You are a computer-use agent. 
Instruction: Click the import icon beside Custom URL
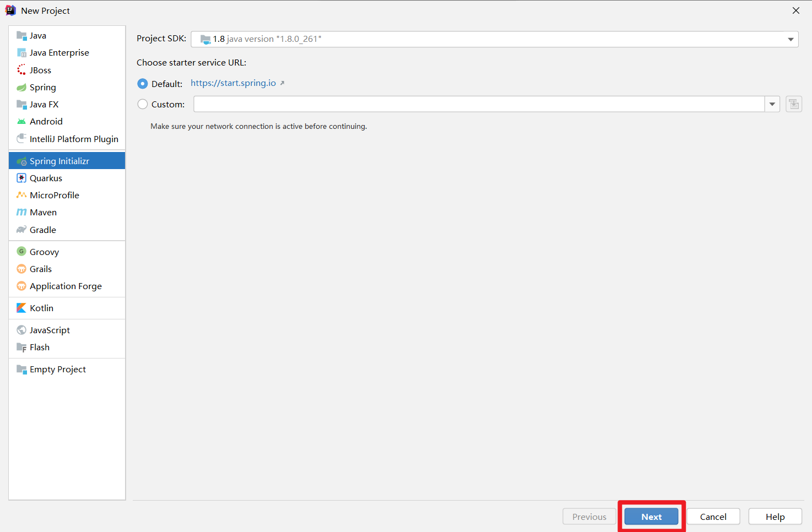794,104
